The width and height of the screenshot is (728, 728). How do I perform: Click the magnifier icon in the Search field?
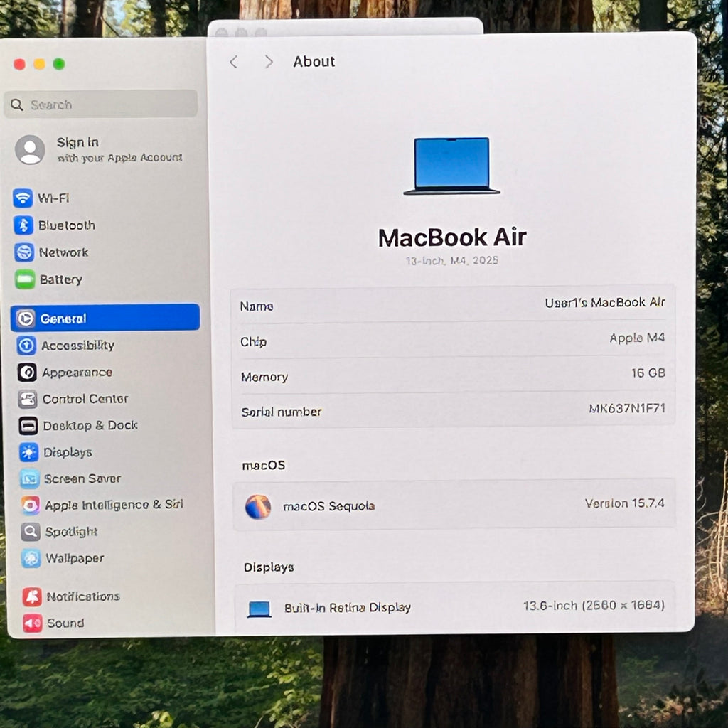pyautogui.click(x=17, y=105)
